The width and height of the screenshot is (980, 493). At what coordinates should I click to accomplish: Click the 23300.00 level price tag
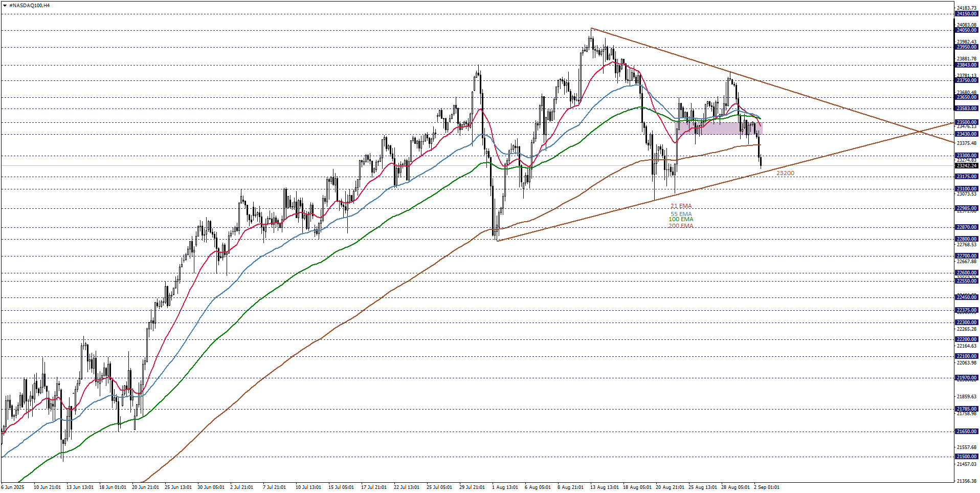coord(967,156)
